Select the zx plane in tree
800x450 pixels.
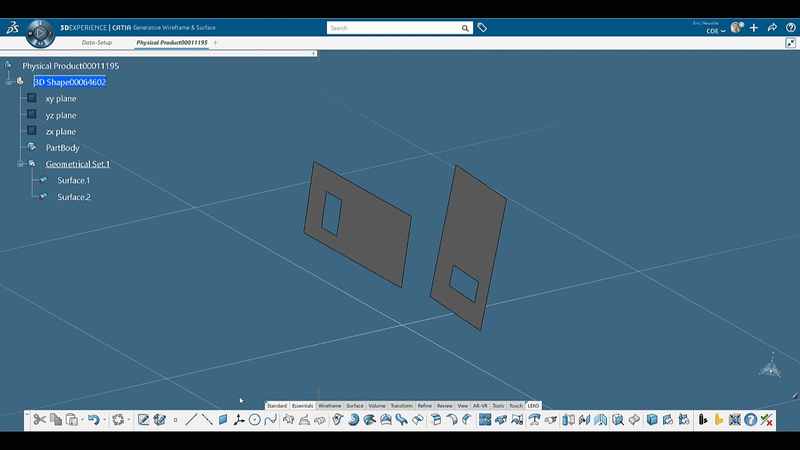61,132
